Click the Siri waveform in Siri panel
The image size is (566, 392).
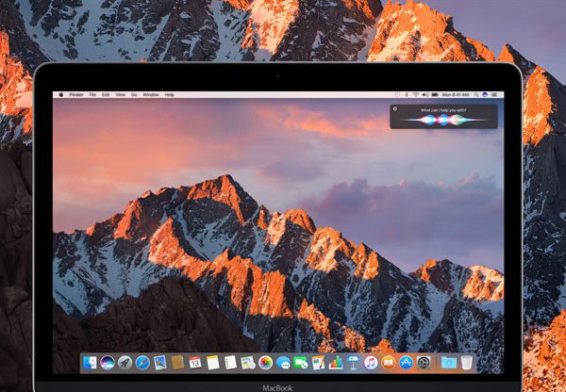click(441, 120)
